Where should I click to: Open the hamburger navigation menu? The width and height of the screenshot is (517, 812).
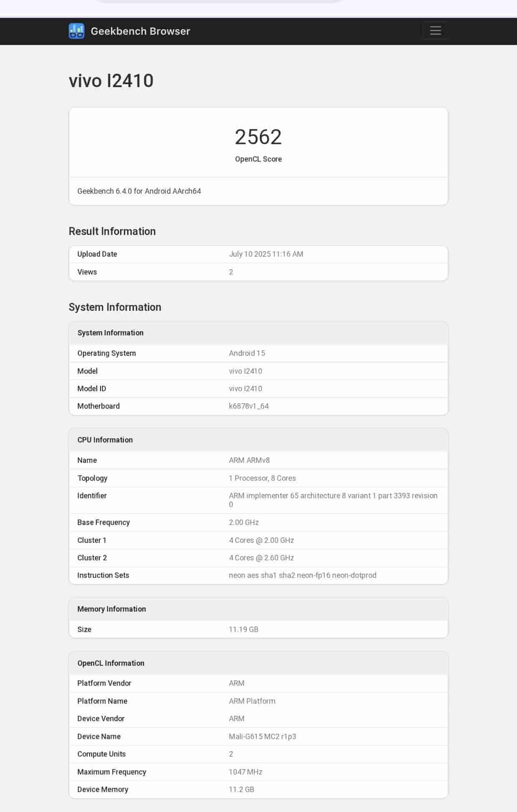coord(435,30)
